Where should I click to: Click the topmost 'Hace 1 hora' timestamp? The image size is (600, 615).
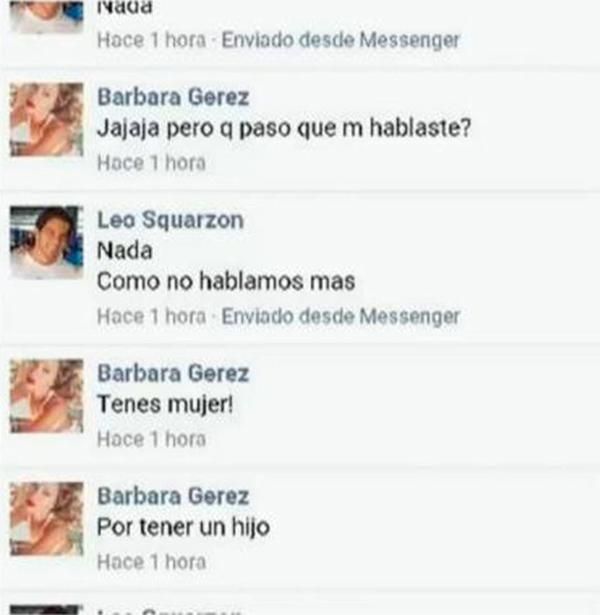[151, 40]
